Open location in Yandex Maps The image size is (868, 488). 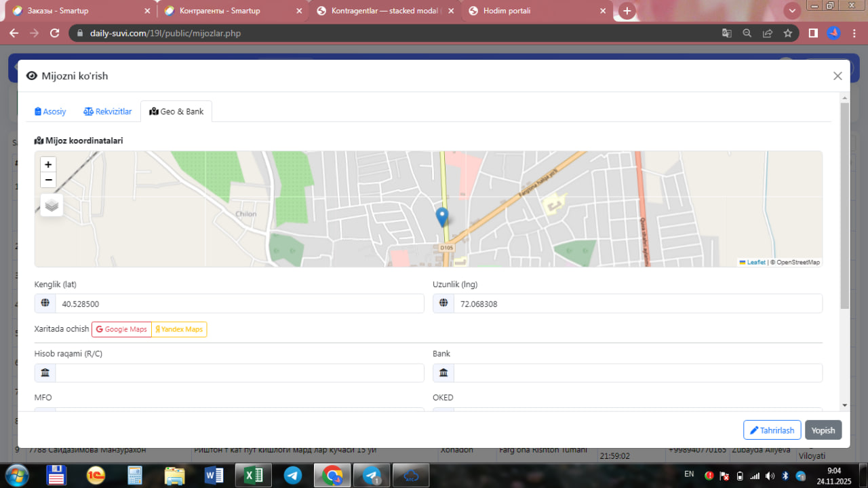click(x=179, y=329)
